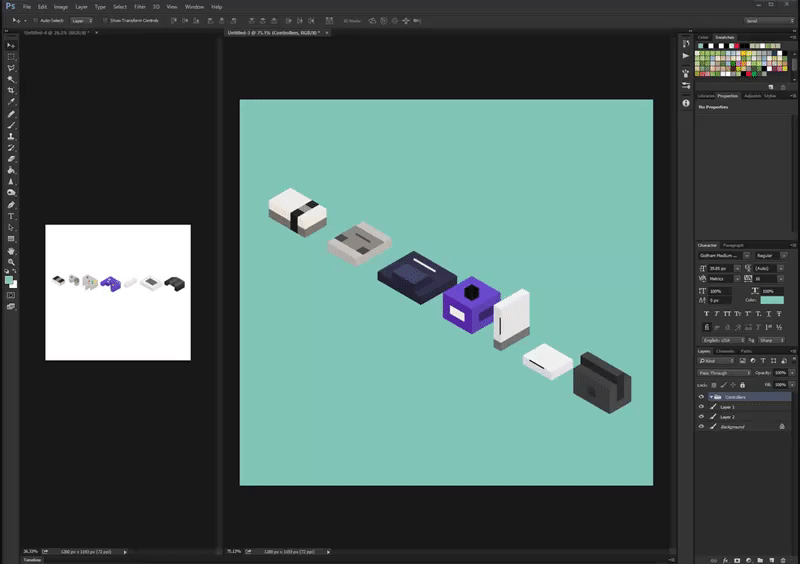Image resolution: width=800 pixels, height=564 pixels.
Task: Enable Show Transform Controls checkbox
Action: click(105, 20)
